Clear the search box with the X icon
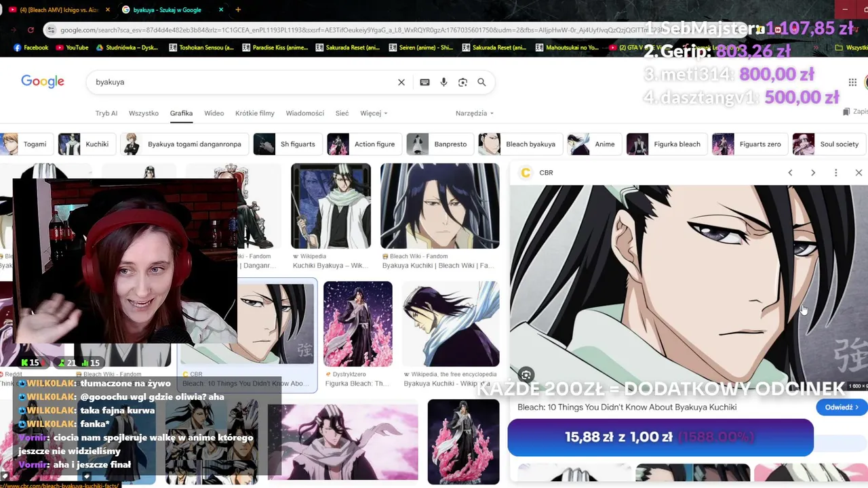 point(401,82)
